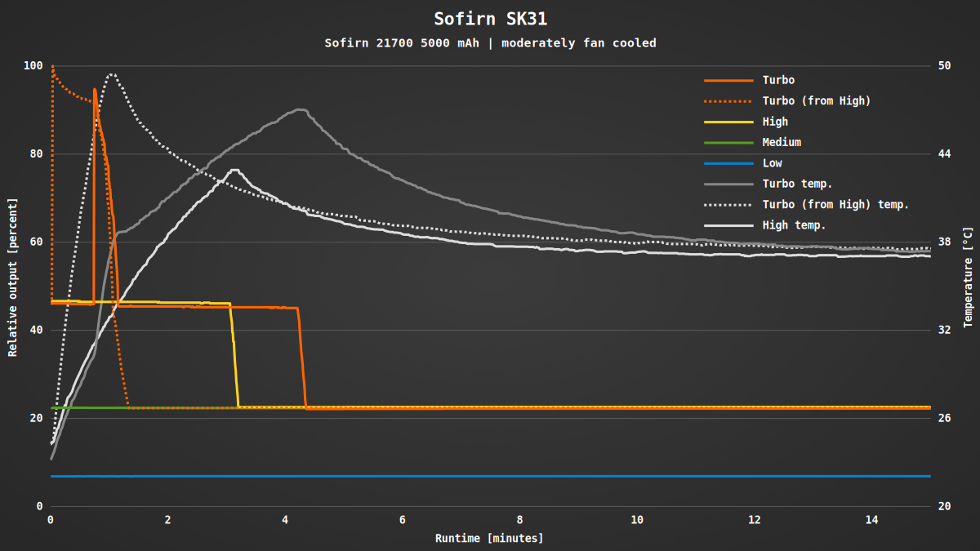Click the peak of the gray Turbo temp. curve
Image resolution: width=980 pixels, height=551 pixels.
click(x=301, y=109)
